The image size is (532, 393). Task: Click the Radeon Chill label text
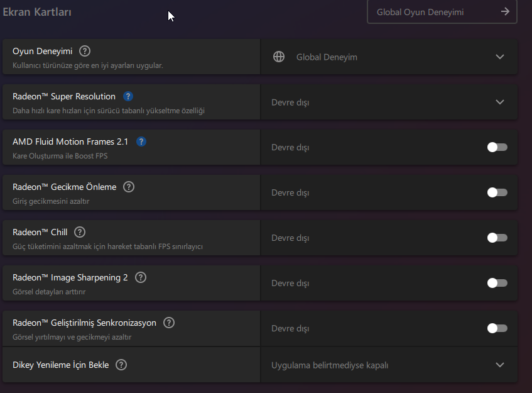[x=40, y=232]
